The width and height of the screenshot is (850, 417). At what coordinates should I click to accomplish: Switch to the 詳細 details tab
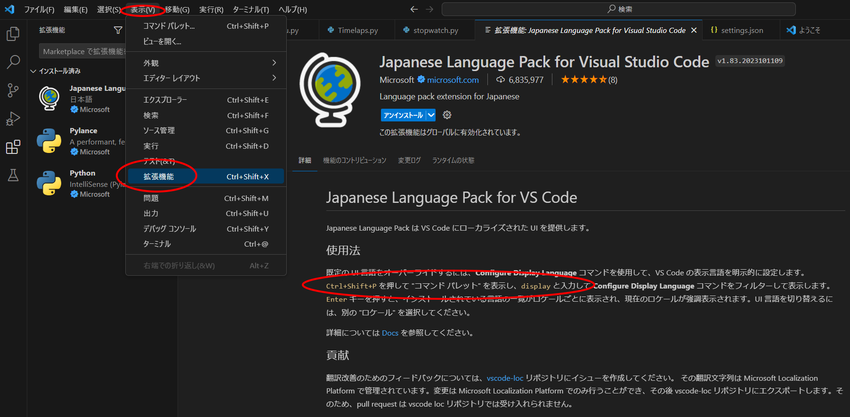pyautogui.click(x=305, y=161)
